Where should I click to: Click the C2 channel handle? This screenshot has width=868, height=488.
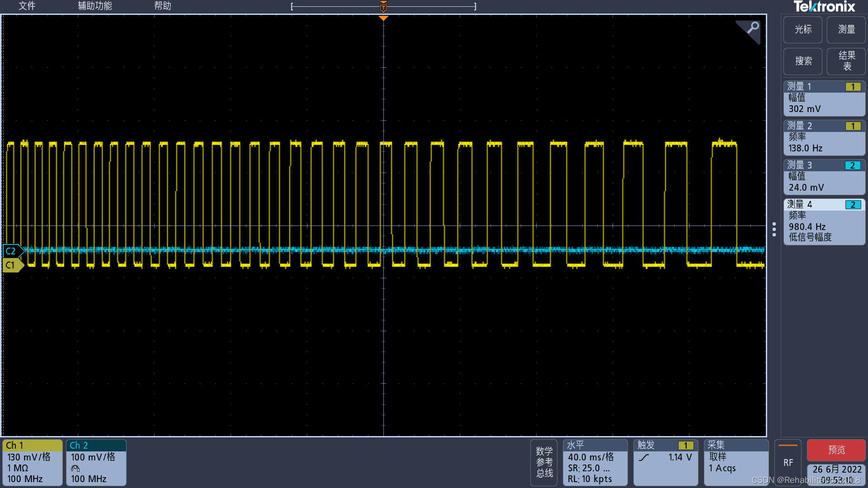coord(12,251)
